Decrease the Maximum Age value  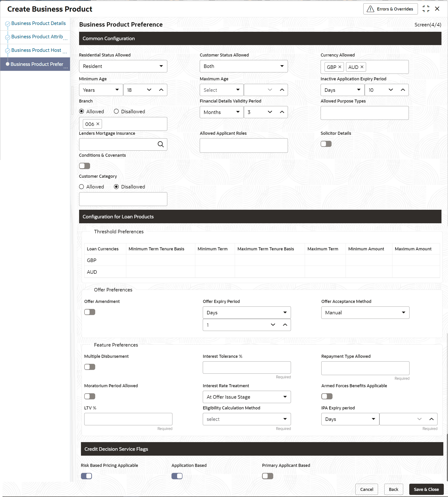coord(270,90)
